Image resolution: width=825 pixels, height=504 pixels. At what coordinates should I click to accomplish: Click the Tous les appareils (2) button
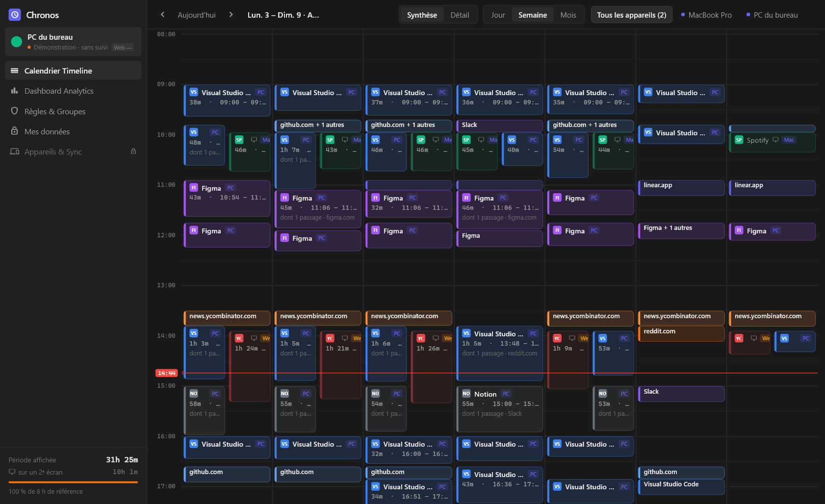[631, 15]
